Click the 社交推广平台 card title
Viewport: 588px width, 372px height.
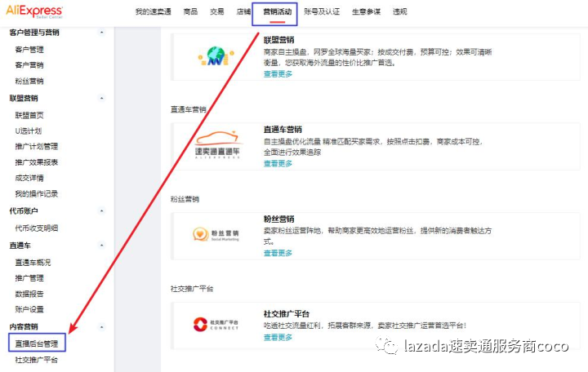[287, 313]
